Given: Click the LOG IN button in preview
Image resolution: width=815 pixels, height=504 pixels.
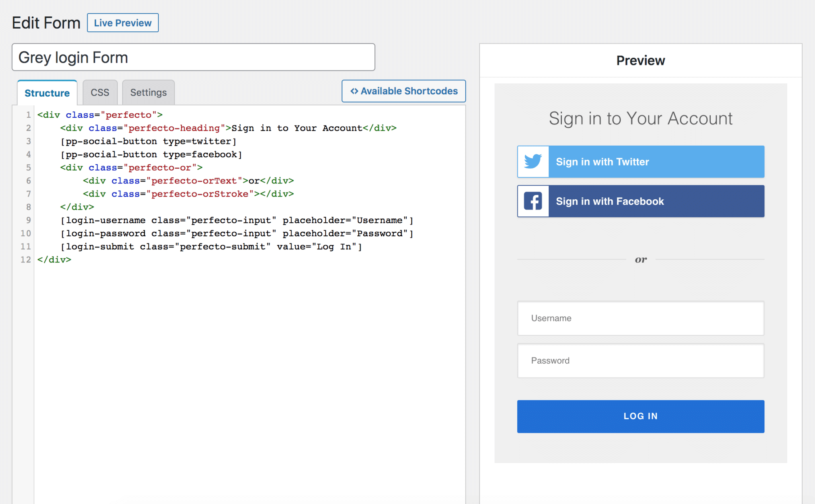Looking at the screenshot, I should (641, 416).
